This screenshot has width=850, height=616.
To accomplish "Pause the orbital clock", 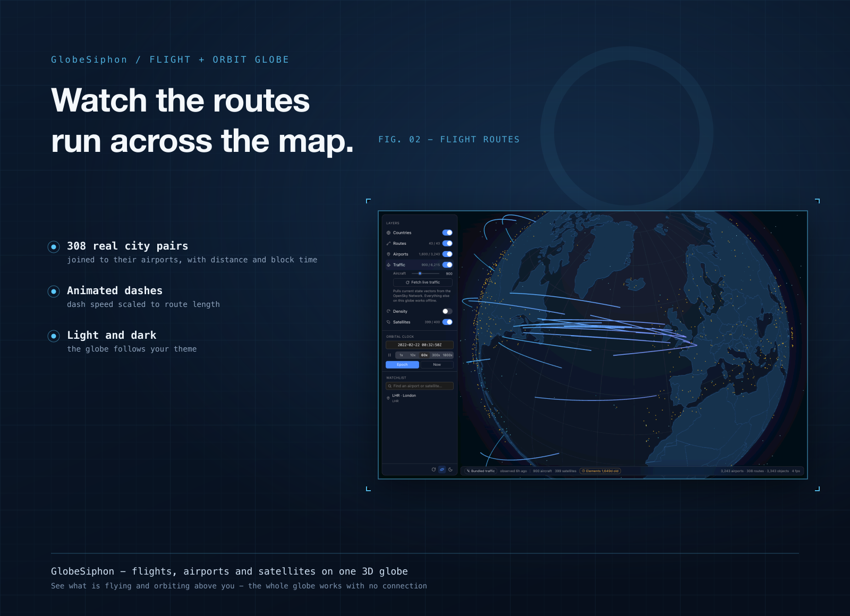I will tap(389, 355).
